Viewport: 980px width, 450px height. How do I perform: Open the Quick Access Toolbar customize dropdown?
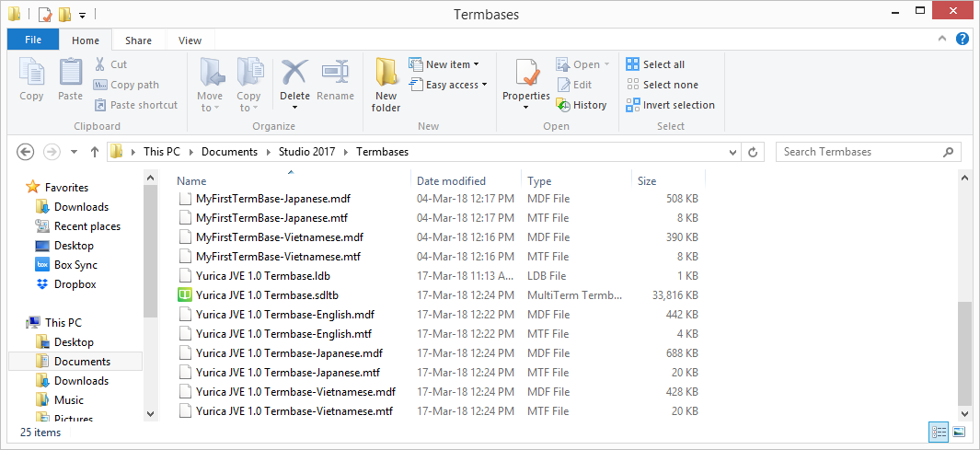[x=83, y=15]
